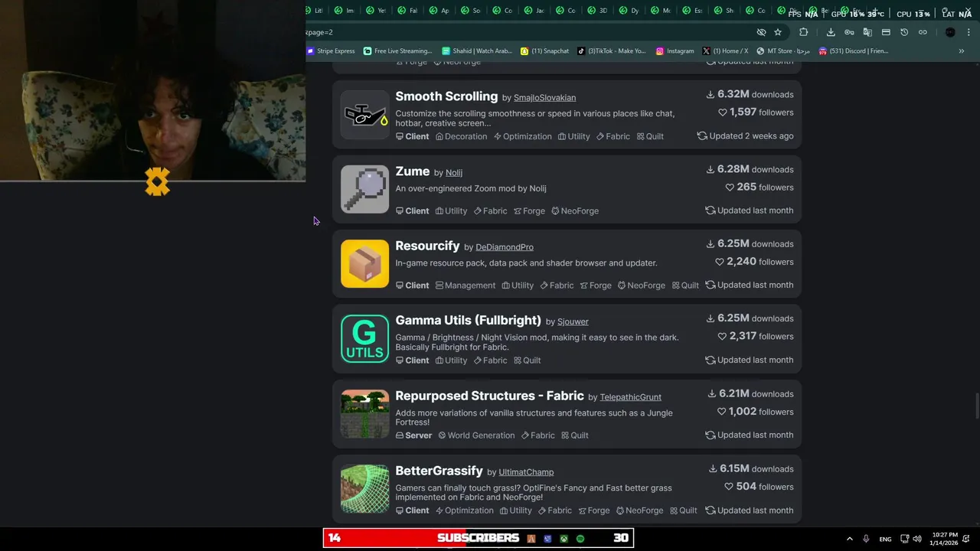Click heart icon beside 265 followers
The image size is (980, 551).
[730, 187]
